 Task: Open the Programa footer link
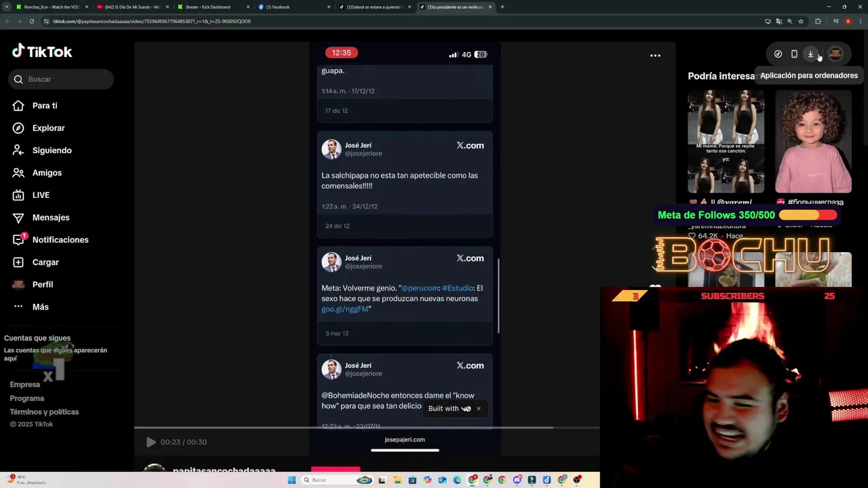(x=27, y=399)
